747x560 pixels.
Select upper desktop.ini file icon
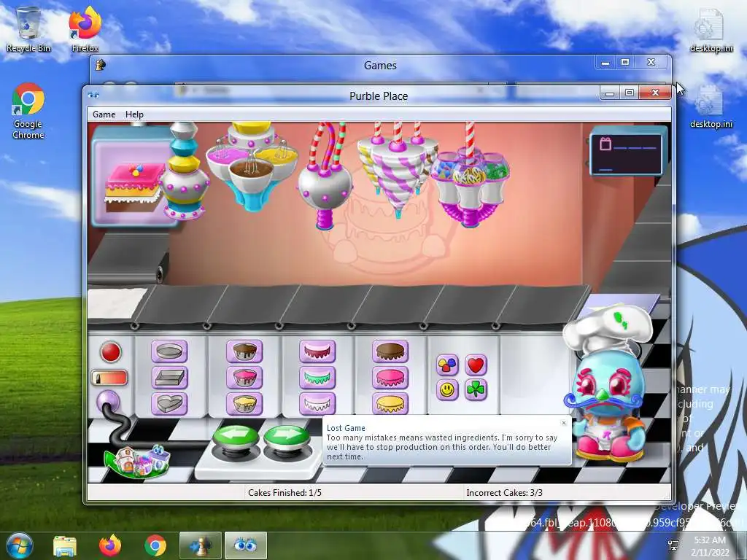point(711,31)
